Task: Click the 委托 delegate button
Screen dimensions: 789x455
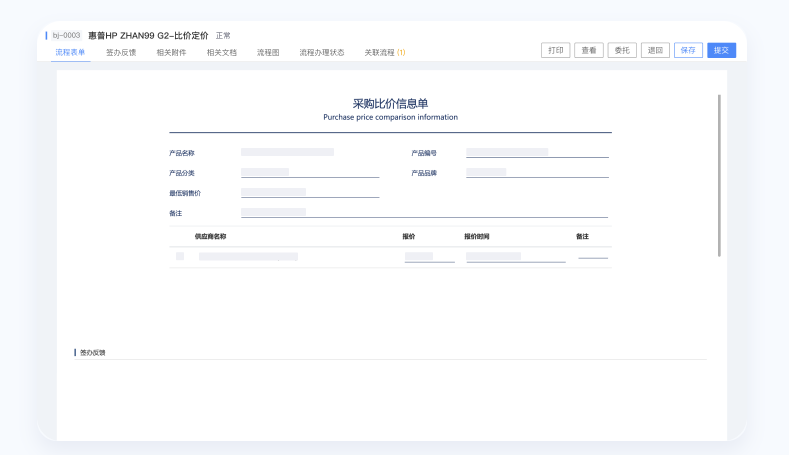Action: pyautogui.click(x=622, y=50)
